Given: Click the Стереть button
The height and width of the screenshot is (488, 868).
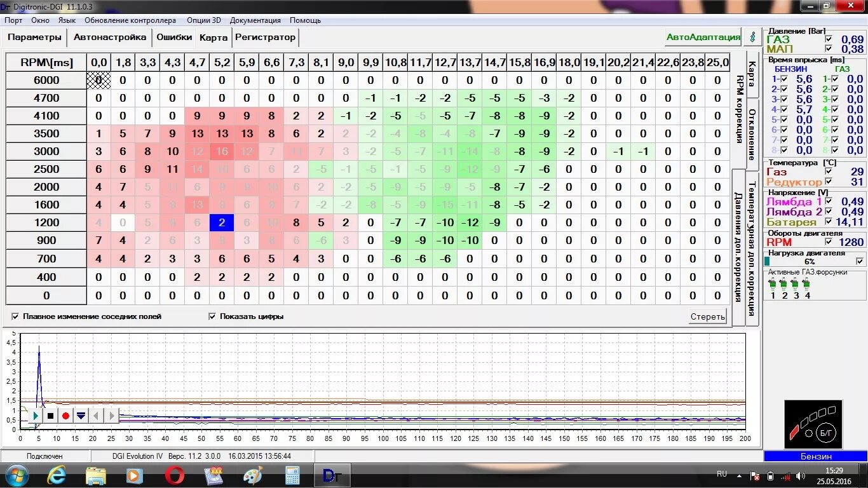Looking at the screenshot, I should coord(708,316).
